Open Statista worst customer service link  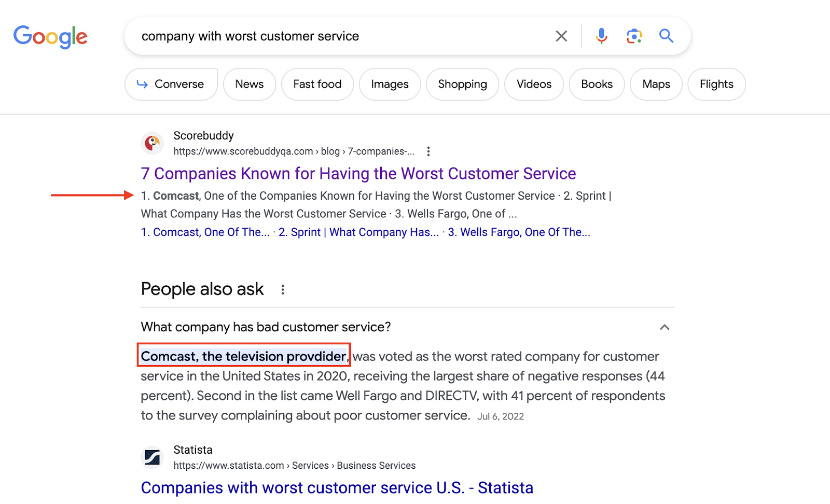337,488
